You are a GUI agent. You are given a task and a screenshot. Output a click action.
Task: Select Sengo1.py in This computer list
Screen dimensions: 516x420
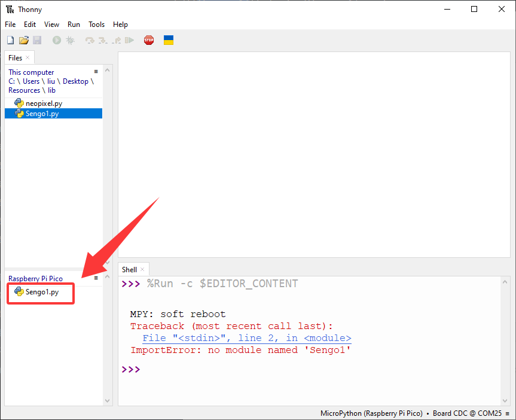pyautogui.click(x=53, y=114)
